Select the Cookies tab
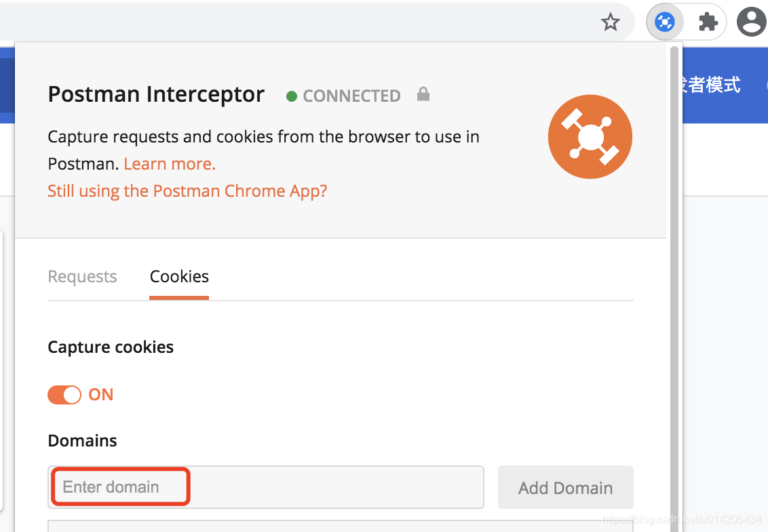This screenshot has width=768, height=532. pyautogui.click(x=179, y=276)
